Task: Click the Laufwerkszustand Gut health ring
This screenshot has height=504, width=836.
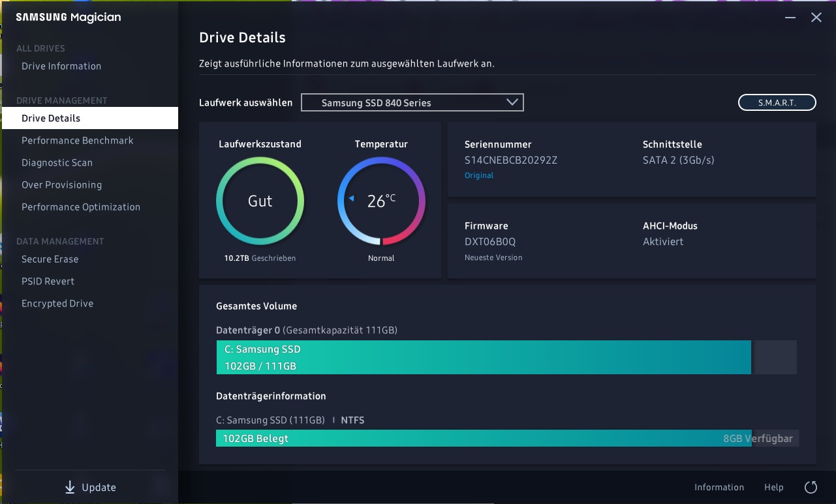Action: coord(260,201)
